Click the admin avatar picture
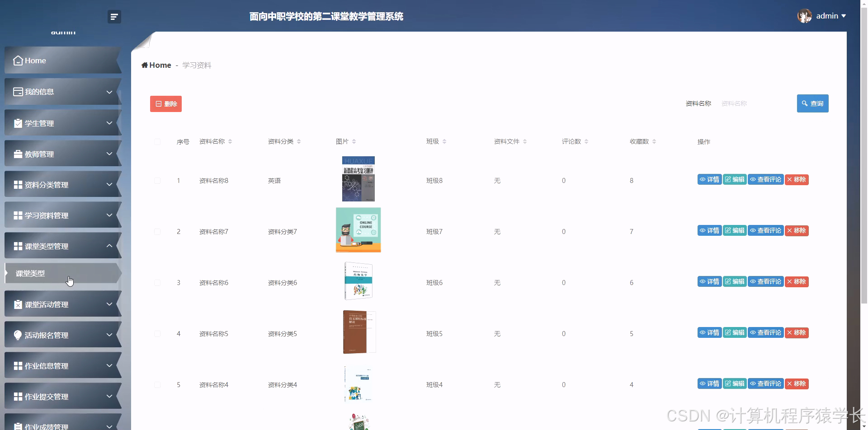868x430 pixels. [x=804, y=16]
